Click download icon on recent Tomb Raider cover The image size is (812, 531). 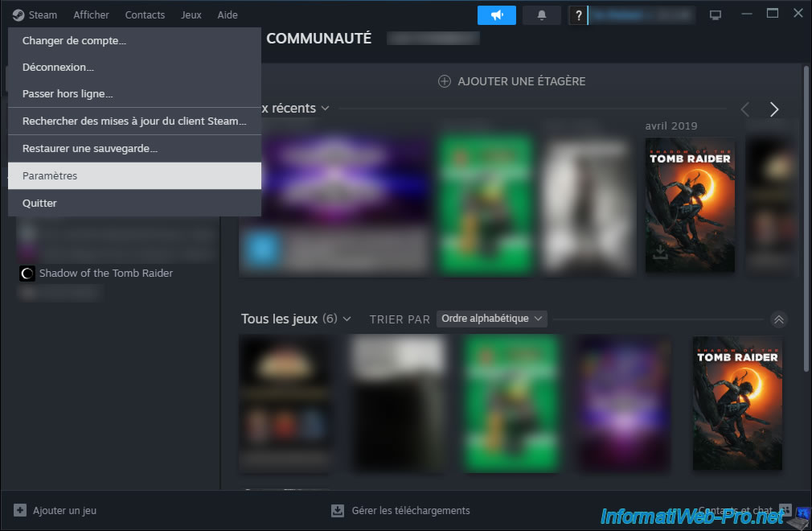point(660,253)
